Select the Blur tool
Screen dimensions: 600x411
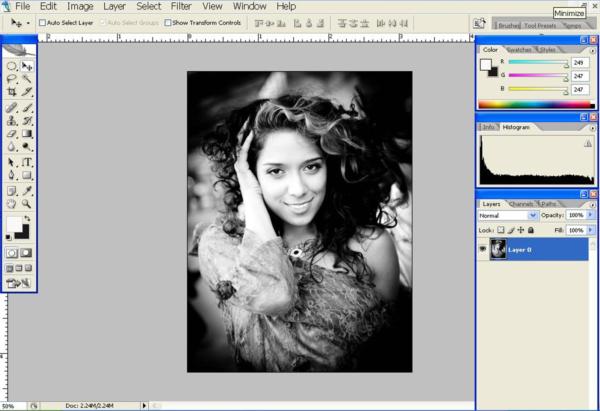(11, 147)
